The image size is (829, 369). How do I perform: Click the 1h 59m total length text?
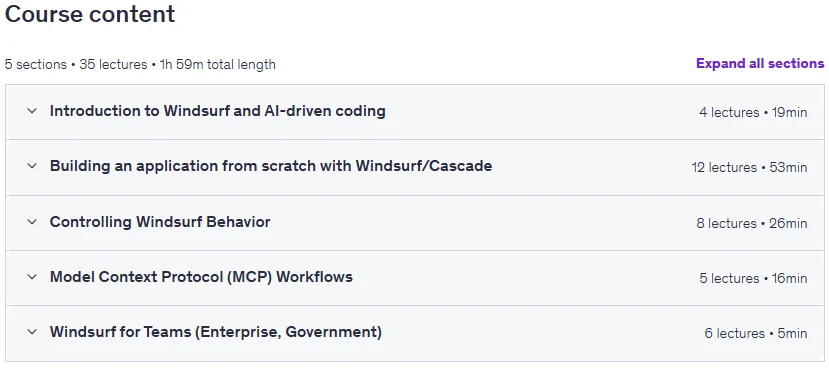pyautogui.click(x=217, y=64)
